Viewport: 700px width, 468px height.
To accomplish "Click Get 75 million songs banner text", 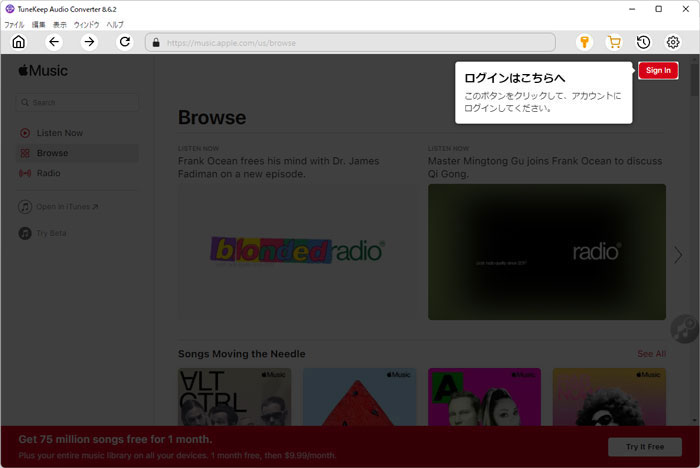I will coord(115,439).
